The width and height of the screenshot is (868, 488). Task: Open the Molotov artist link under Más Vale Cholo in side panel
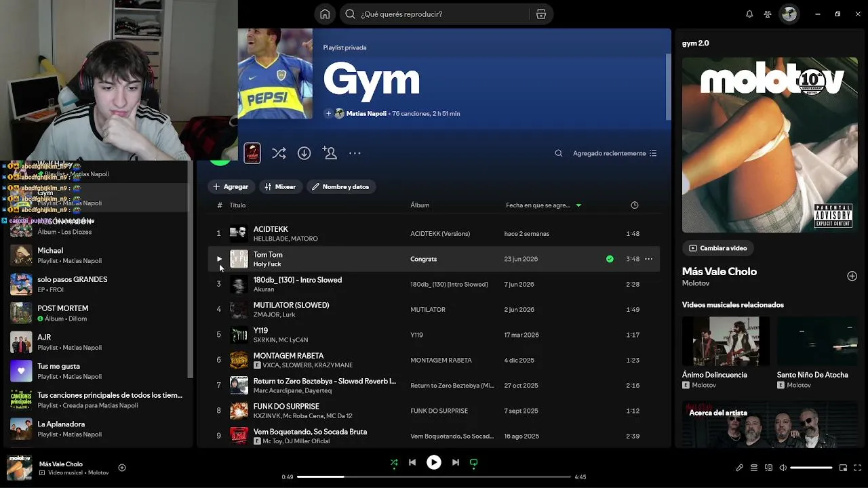coord(696,283)
